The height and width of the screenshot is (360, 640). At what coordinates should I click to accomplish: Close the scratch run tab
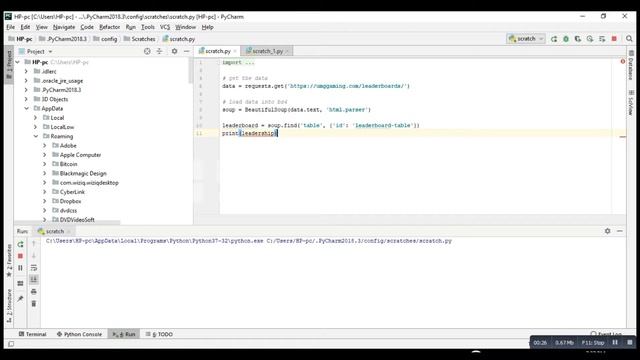[69, 231]
